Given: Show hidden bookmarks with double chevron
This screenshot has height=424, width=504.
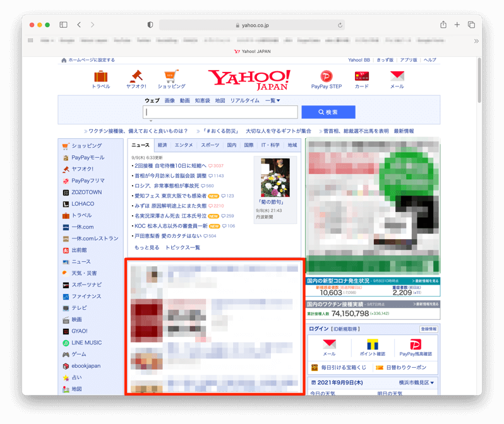Looking at the screenshot, I should pyautogui.click(x=476, y=41).
